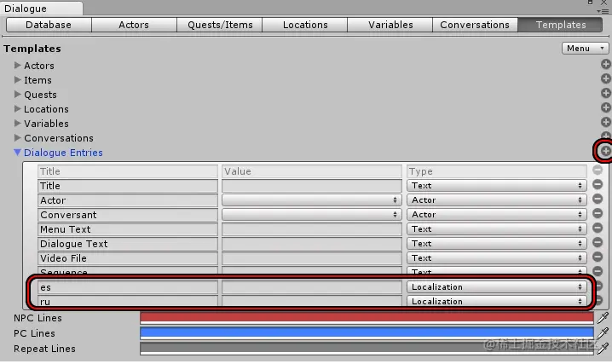Edit the Conversant field name box
The image size is (612, 364).
pos(128,215)
